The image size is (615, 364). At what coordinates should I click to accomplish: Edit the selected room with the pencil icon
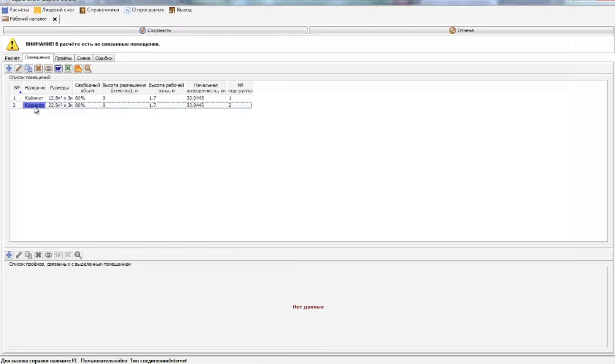click(x=19, y=69)
